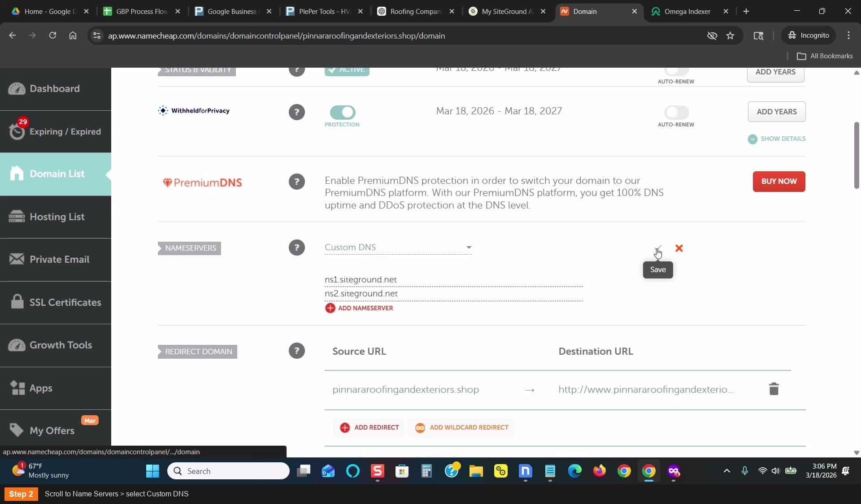Open the taskbar clock and date
The width and height of the screenshot is (861, 504).
[x=821, y=471]
